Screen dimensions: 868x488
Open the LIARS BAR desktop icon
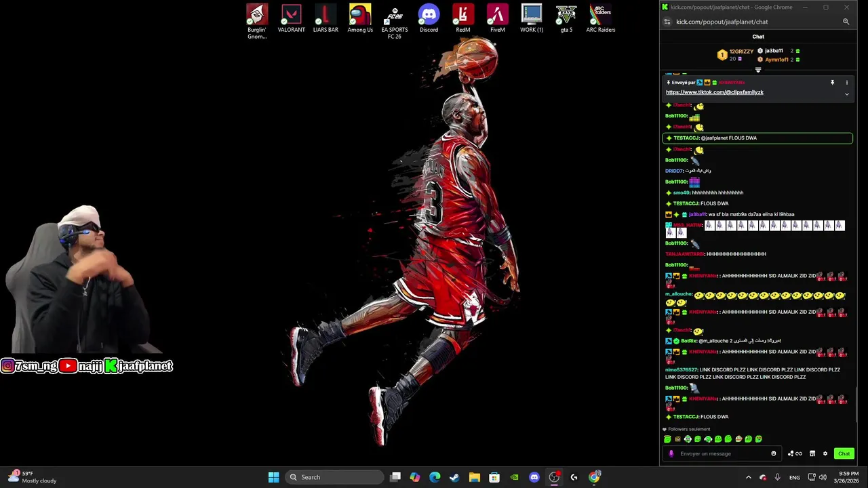click(325, 18)
